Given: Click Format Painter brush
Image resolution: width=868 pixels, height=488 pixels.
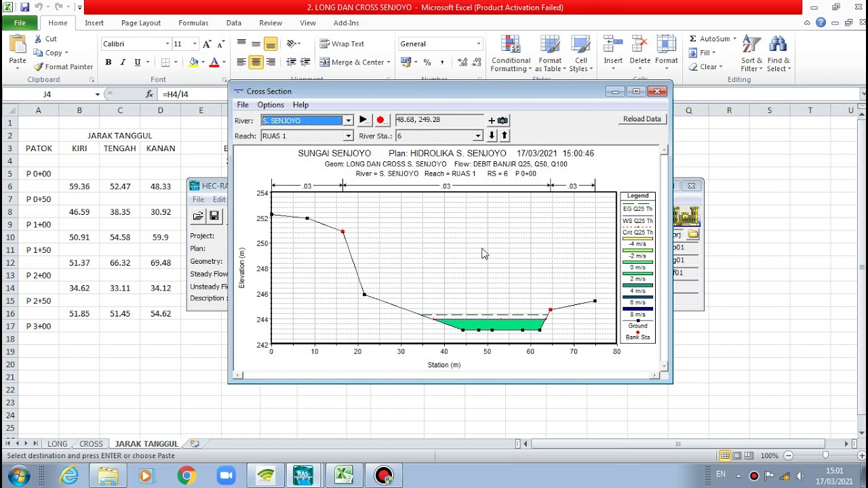Looking at the screenshot, I should tap(63, 66).
